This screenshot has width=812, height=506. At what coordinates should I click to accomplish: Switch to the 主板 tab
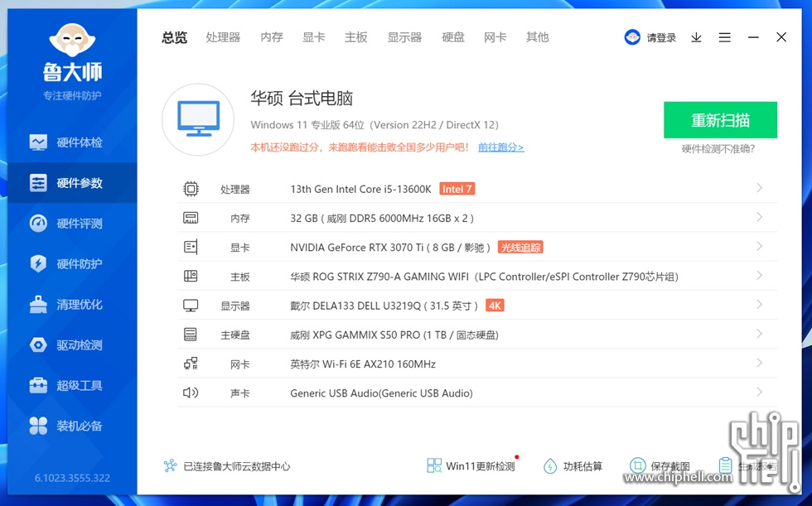point(356,37)
